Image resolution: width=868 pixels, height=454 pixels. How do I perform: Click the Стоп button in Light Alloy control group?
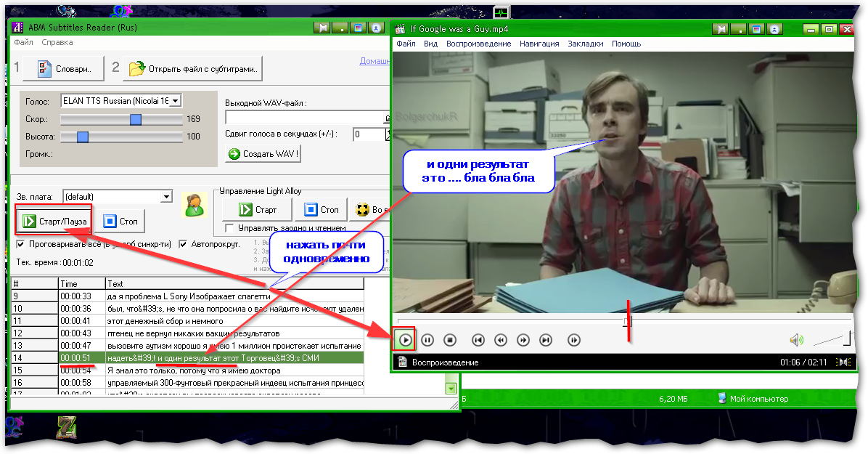[322, 209]
